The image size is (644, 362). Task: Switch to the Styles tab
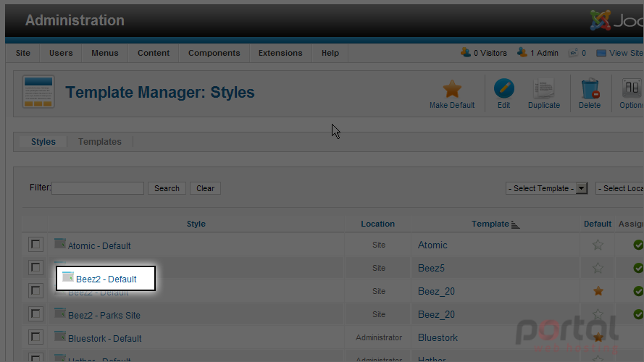[x=43, y=142]
